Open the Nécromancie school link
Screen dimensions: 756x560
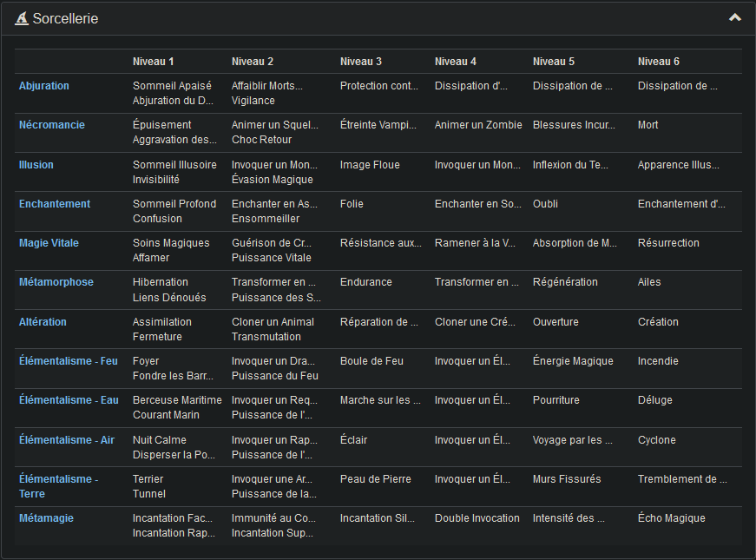coord(52,125)
